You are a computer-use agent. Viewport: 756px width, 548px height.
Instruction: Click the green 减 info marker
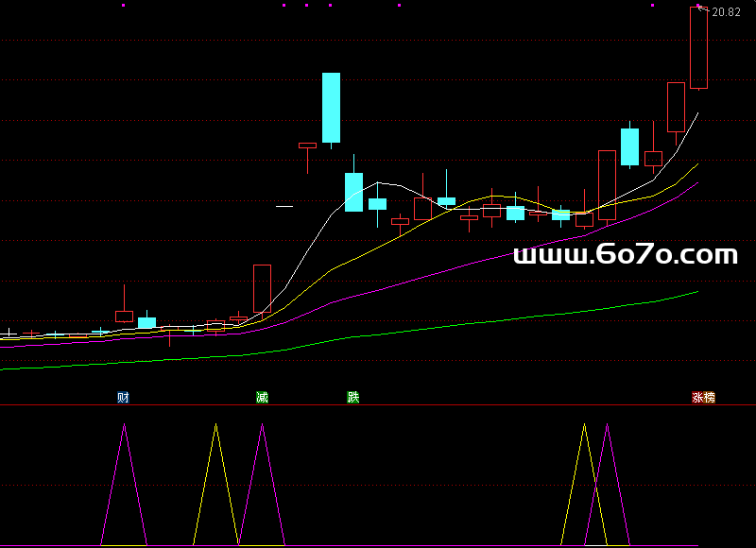point(262,397)
